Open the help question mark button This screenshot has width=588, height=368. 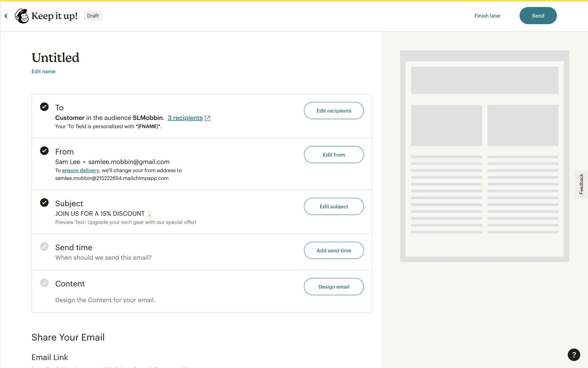click(x=574, y=355)
